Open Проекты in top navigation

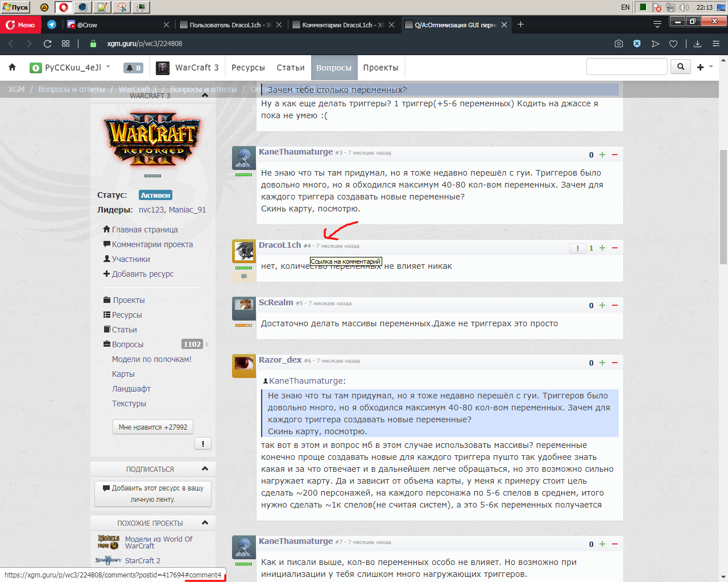(x=380, y=68)
